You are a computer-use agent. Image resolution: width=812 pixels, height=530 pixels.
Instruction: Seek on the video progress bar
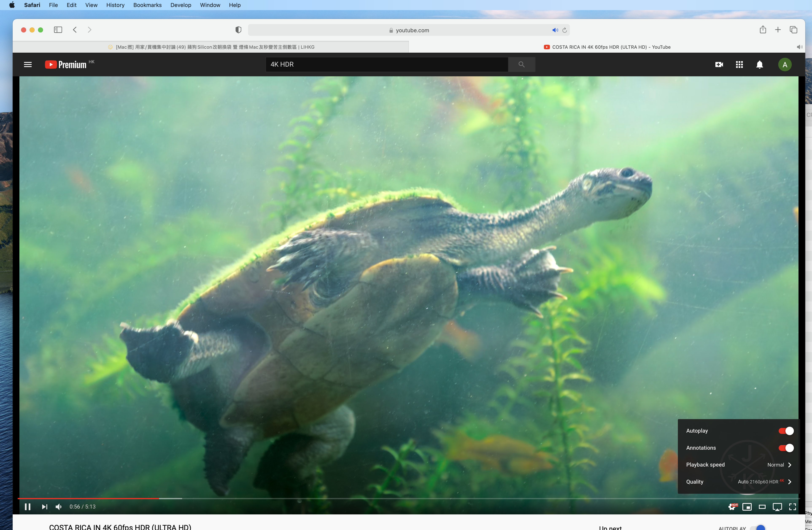(x=409, y=498)
